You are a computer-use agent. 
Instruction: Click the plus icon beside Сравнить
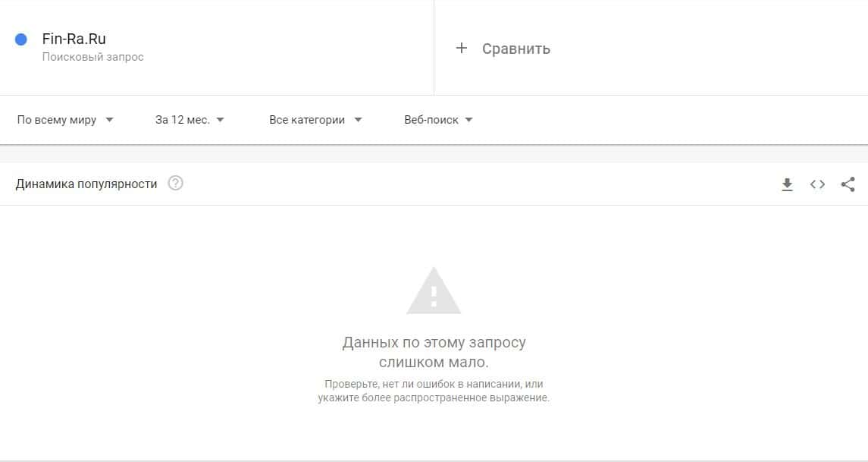pyautogui.click(x=461, y=49)
